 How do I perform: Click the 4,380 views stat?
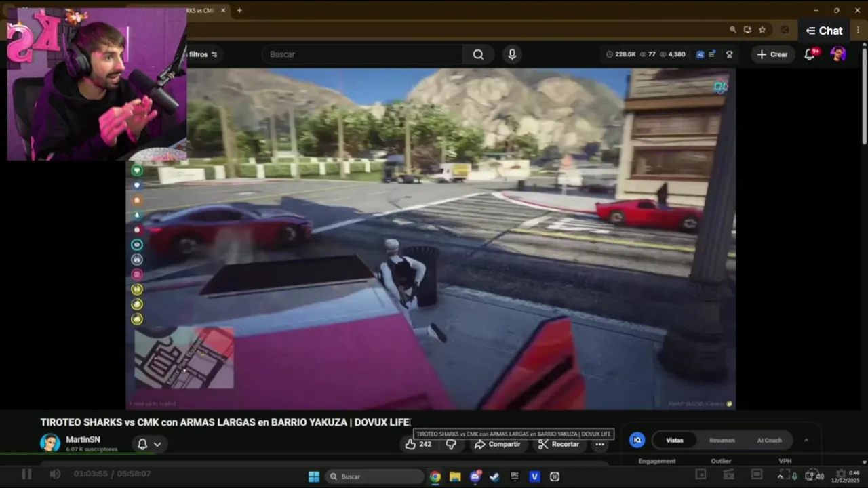click(673, 54)
